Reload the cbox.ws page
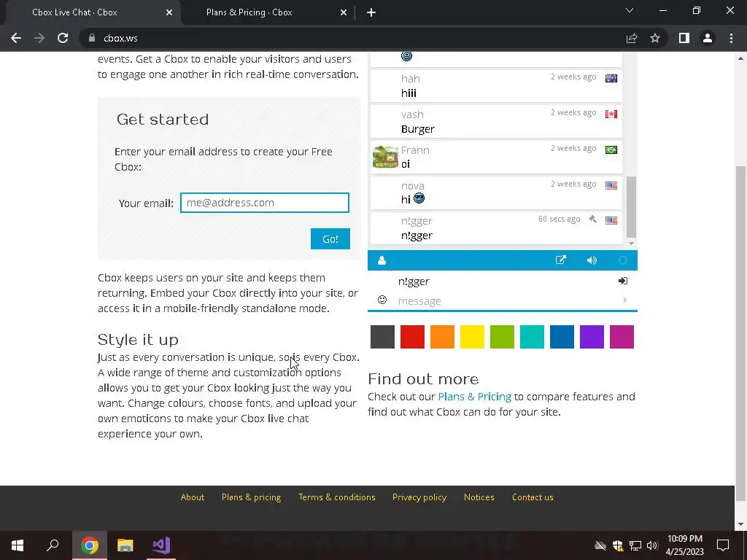 coord(63,38)
